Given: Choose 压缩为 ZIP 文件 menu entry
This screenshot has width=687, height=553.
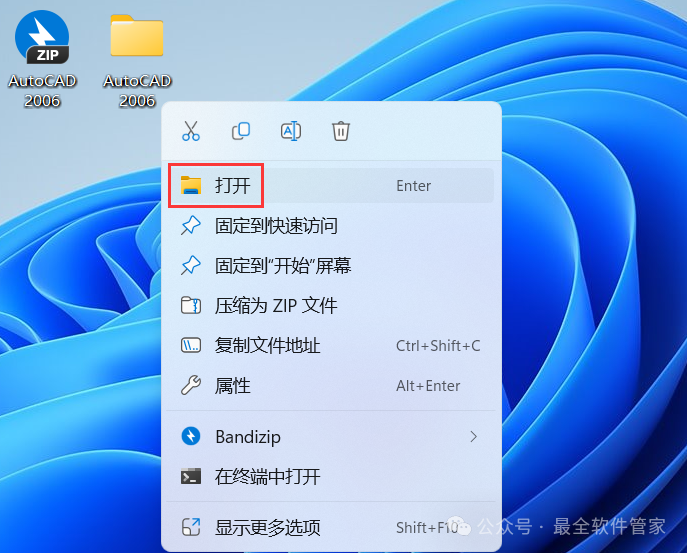Looking at the screenshot, I should [x=331, y=305].
